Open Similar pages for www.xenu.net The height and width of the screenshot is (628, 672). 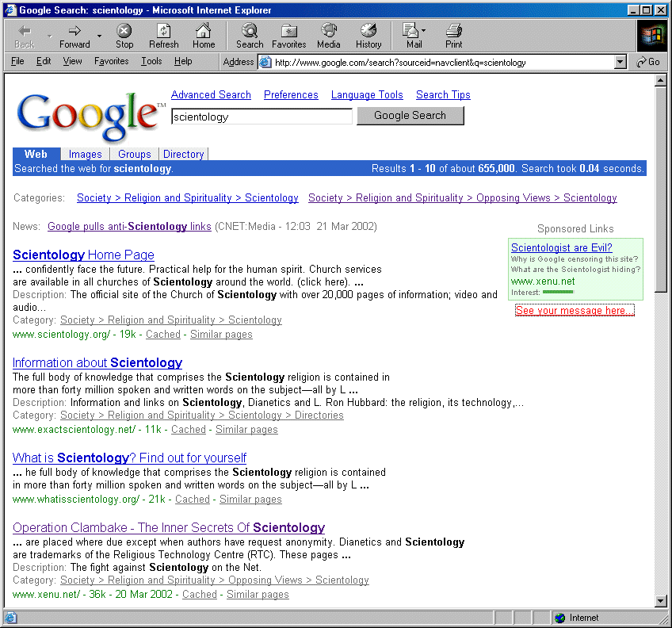point(258,595)
